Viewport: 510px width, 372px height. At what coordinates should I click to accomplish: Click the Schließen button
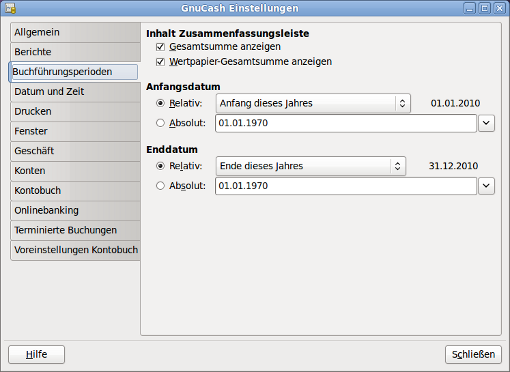coord(473,354)
